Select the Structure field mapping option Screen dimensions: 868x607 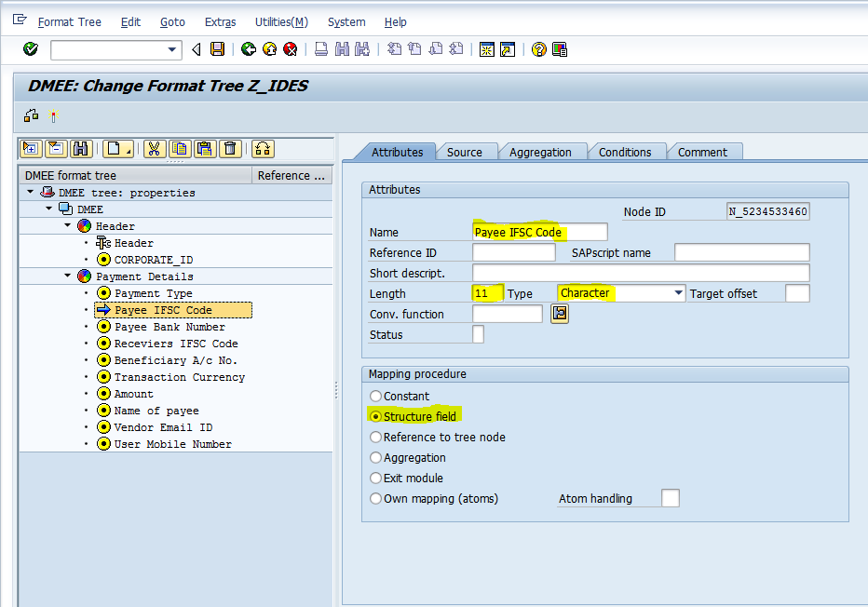tap(375, 415)
